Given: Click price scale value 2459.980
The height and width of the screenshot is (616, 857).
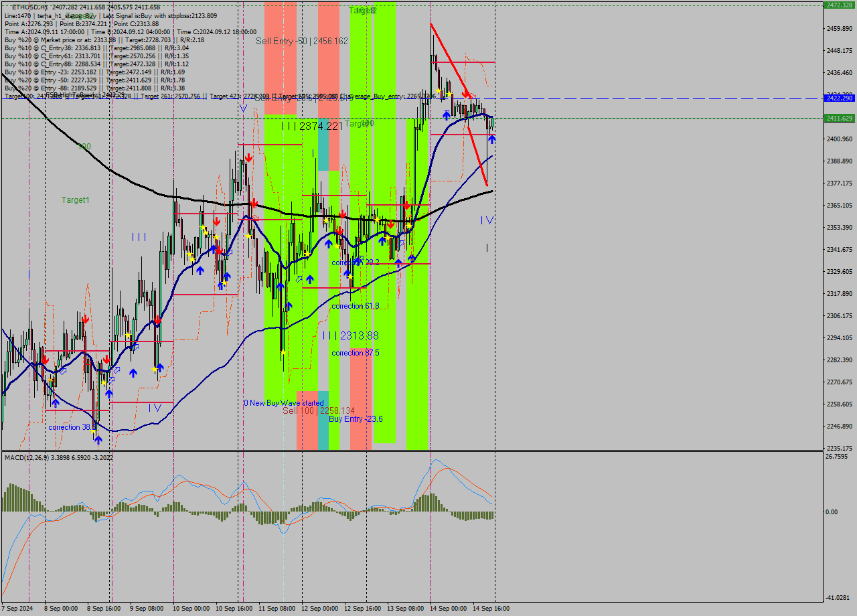Looking at the screenshot, I should pyautogui.click(x=839, y=29).
